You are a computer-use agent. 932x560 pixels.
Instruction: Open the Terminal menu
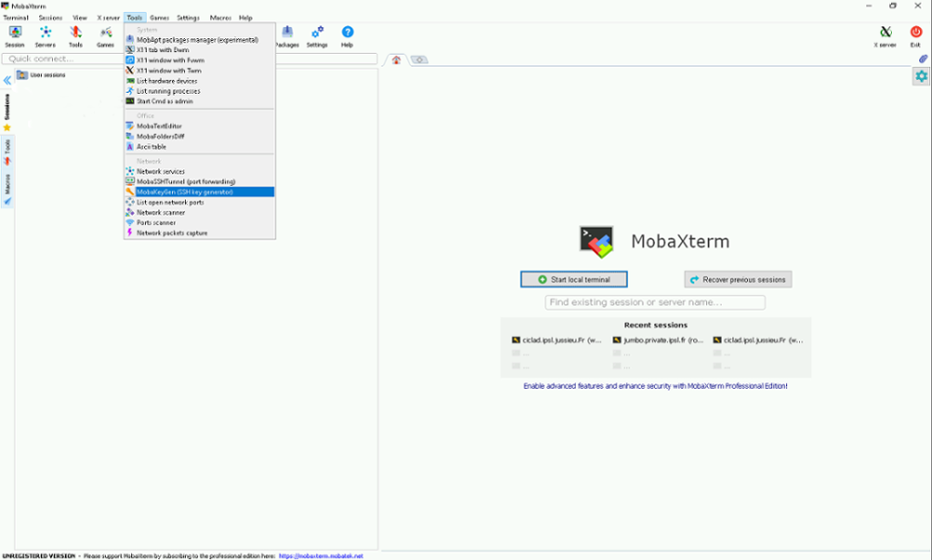click(x=15, y=18)
